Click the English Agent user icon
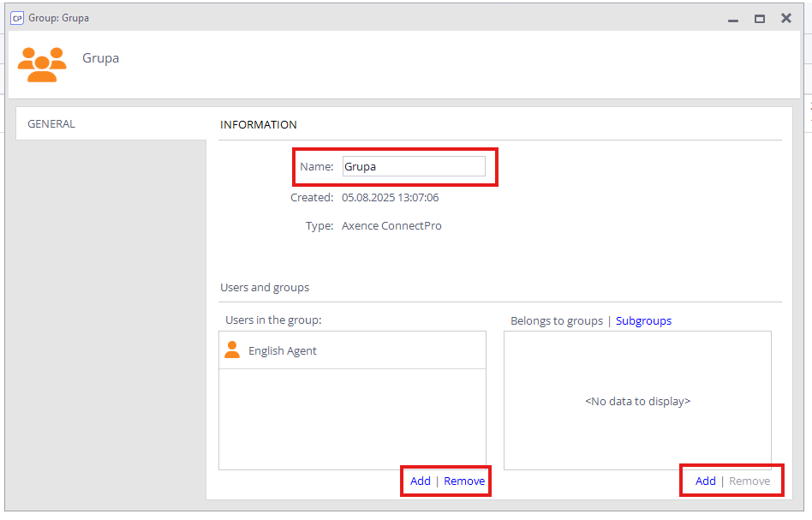Image resolution: width=812 pixels, height=520 pixels. click(x=232, y=350)
